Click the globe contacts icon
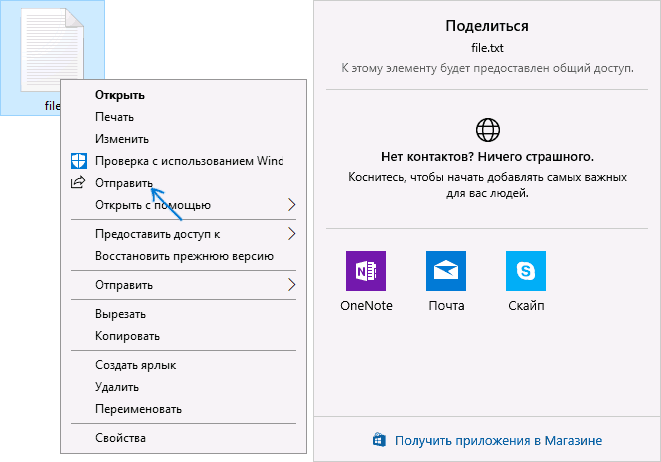 point(488,130)
